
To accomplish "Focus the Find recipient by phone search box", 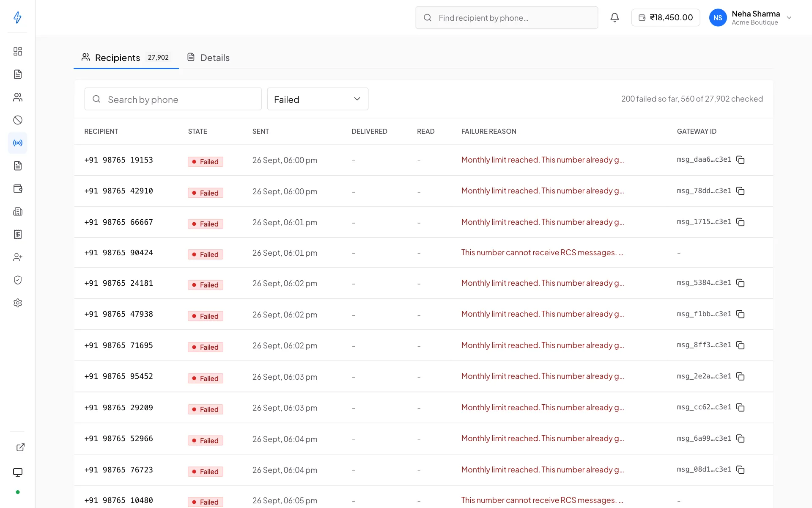I will click(x=507, y=18).
